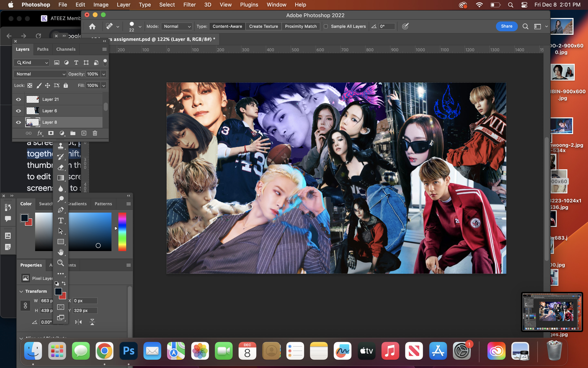This screenshot has height=368, width=588.
Task: Change screen mode icon in toolbar
Action: 60,318
